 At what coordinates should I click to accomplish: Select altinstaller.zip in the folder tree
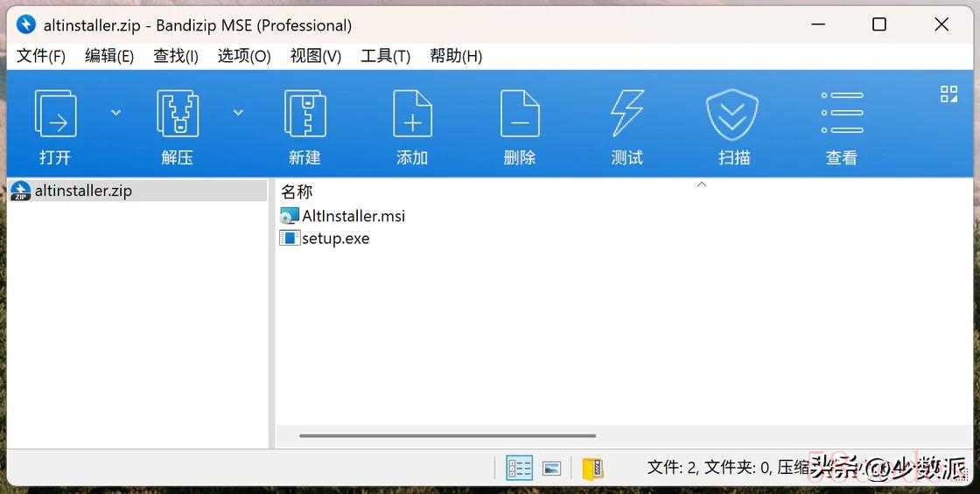[x=83, y=191]
